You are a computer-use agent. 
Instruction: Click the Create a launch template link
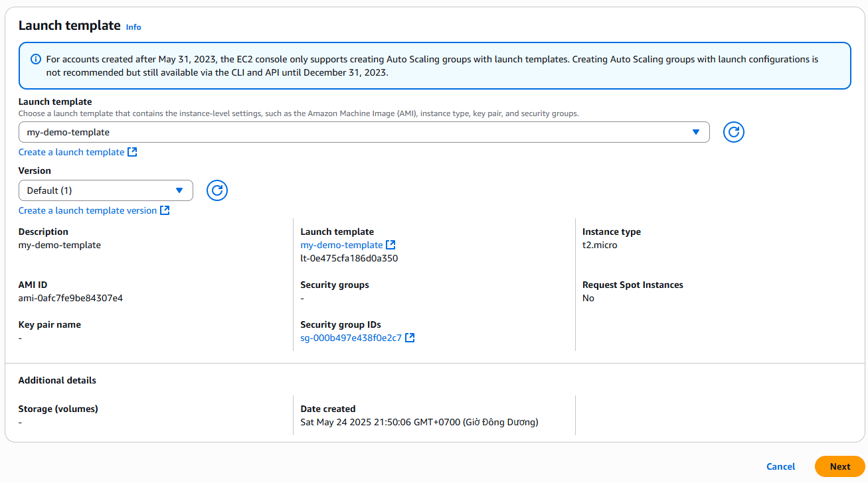click(x=71, y=152)
